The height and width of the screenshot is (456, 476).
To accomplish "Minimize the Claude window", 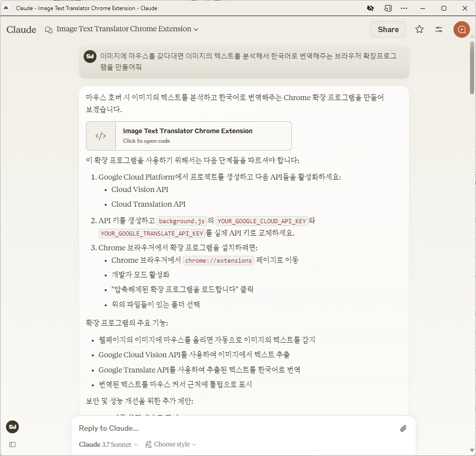I will coord(422,8).
